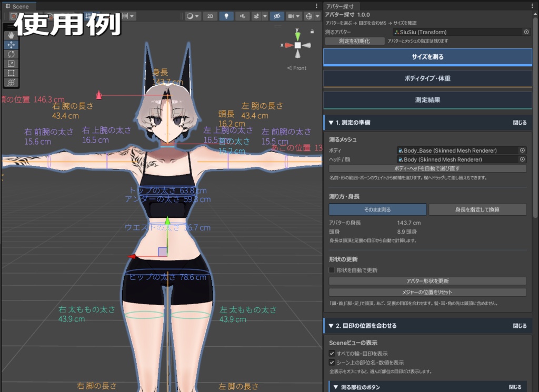Click the panel's vertical scrollbar

(535, 117)
